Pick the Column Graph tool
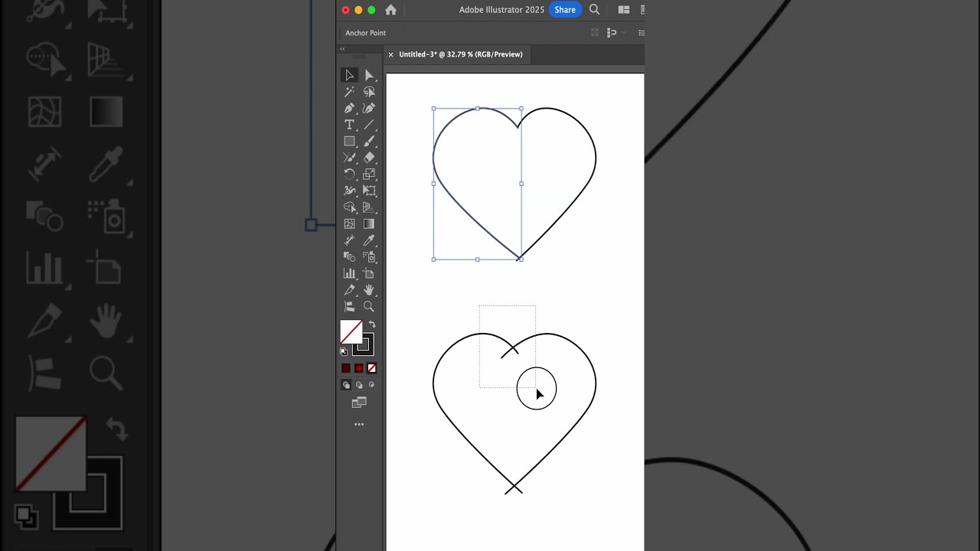980x551 pixels. pos(349,273)
